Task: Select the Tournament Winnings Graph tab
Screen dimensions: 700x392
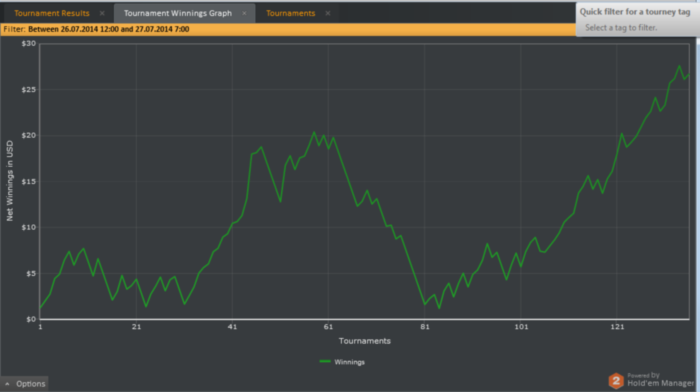Action: 178,13
